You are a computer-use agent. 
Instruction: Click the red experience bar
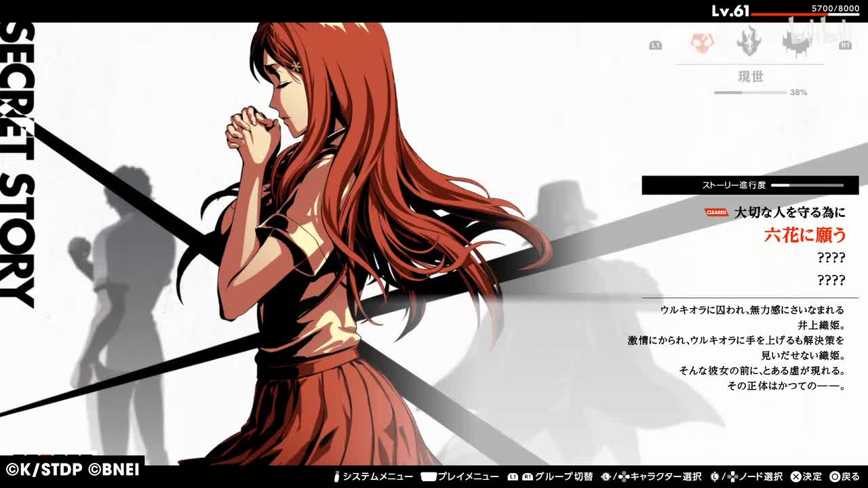pos(805,14)
